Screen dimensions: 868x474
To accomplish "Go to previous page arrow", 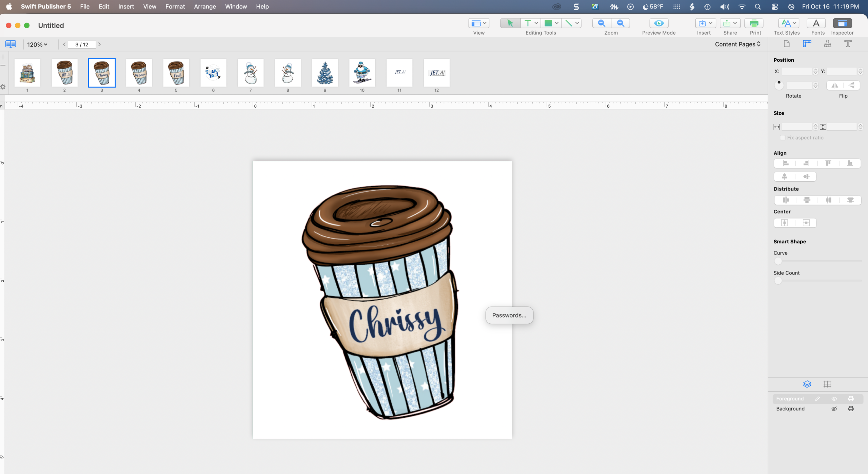I will point(64,44).
